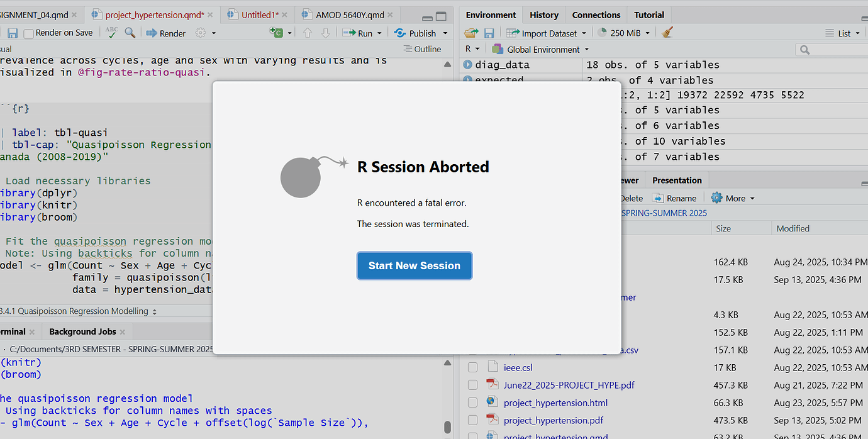Insert a new R code chunk
868x439 pixels.
click(275, 33)
